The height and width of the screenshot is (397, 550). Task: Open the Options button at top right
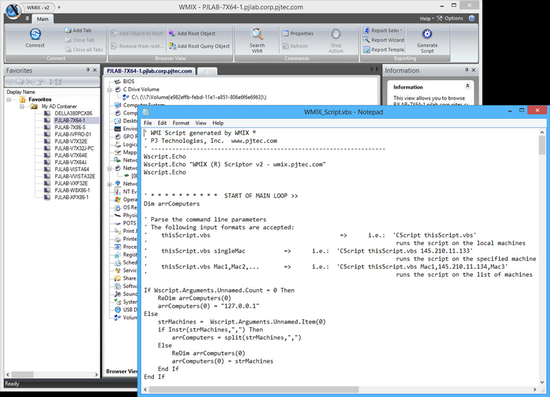450,18
